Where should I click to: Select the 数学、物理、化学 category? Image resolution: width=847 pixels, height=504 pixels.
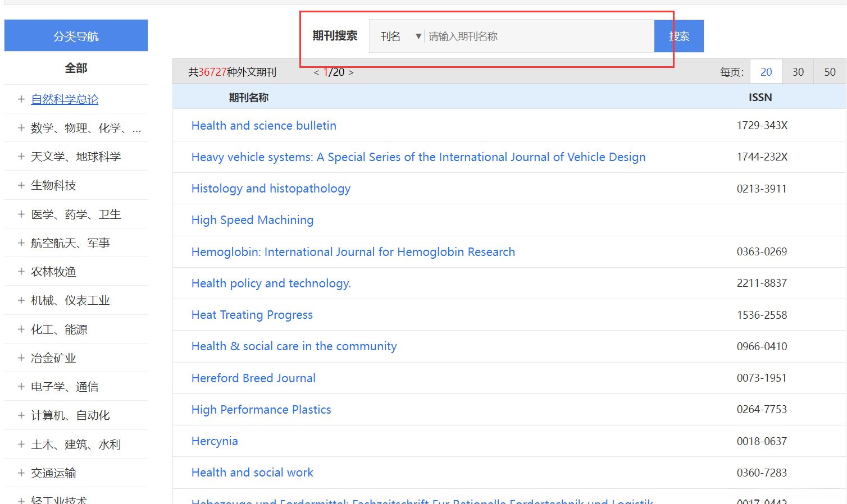[x=86, y=128]
